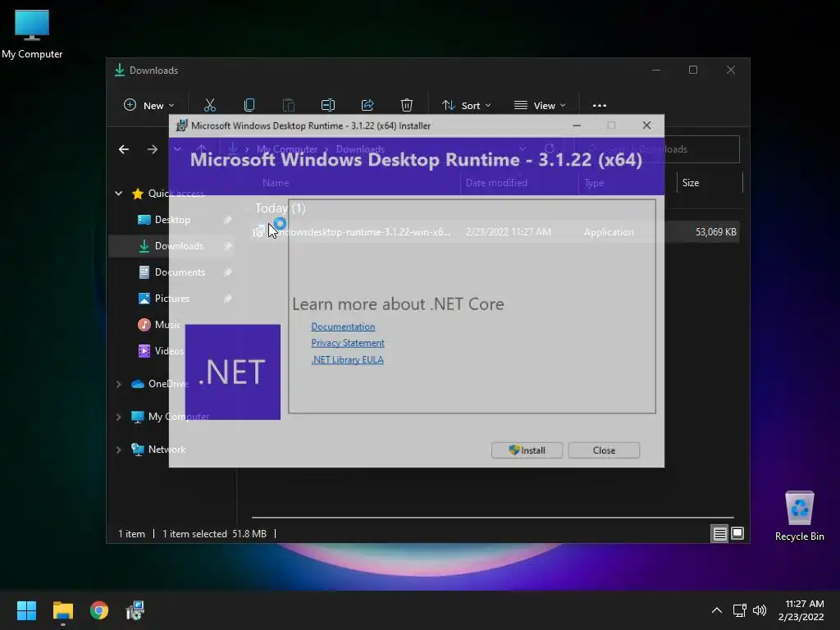Click the Copy icon in Explorer toolbar
The image size is (840, 630).
coord(249,106)
